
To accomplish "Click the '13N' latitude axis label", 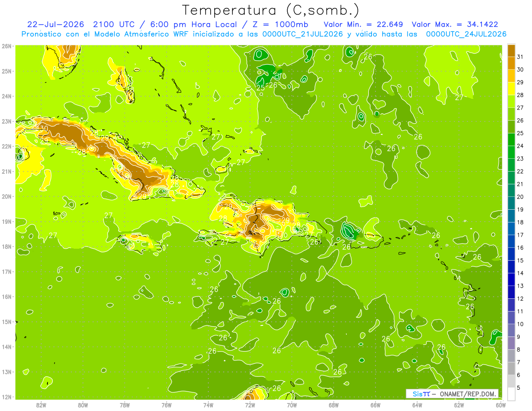I will click(7, 372).
